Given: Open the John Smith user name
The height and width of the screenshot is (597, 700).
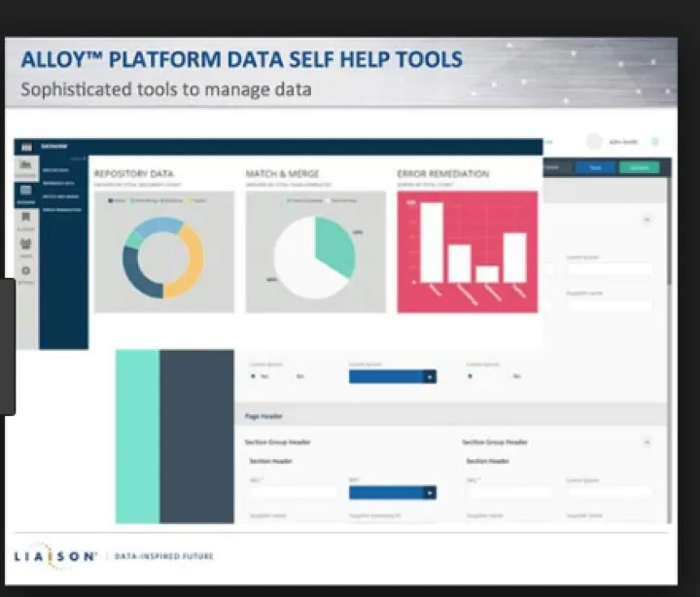Looking at the screenshot, I should (623, 142).
